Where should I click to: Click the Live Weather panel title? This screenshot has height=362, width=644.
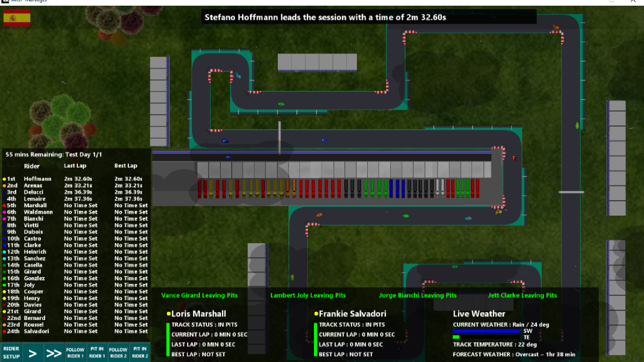pos(479,314)
